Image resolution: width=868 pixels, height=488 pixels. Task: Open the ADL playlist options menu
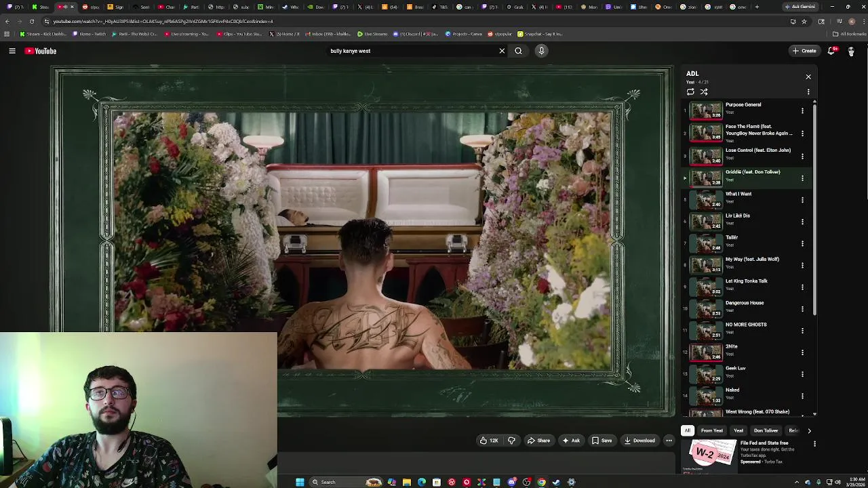[808, 91]
